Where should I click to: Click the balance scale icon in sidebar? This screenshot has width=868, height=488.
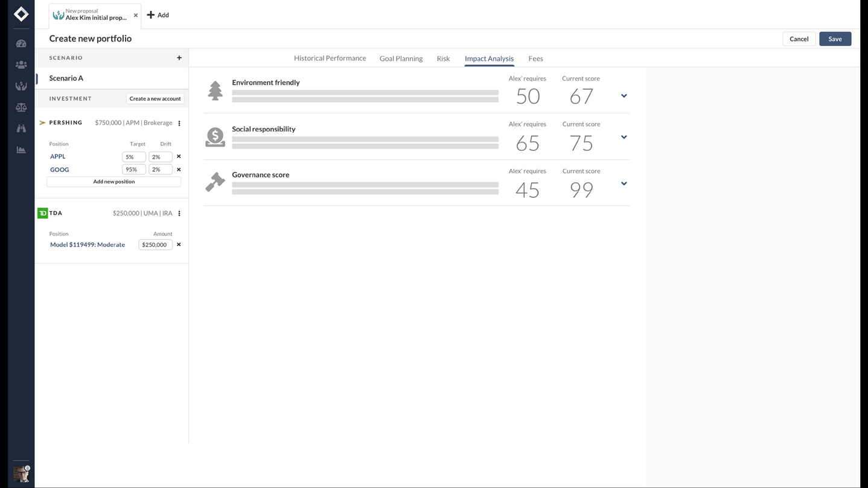point(21,107)
